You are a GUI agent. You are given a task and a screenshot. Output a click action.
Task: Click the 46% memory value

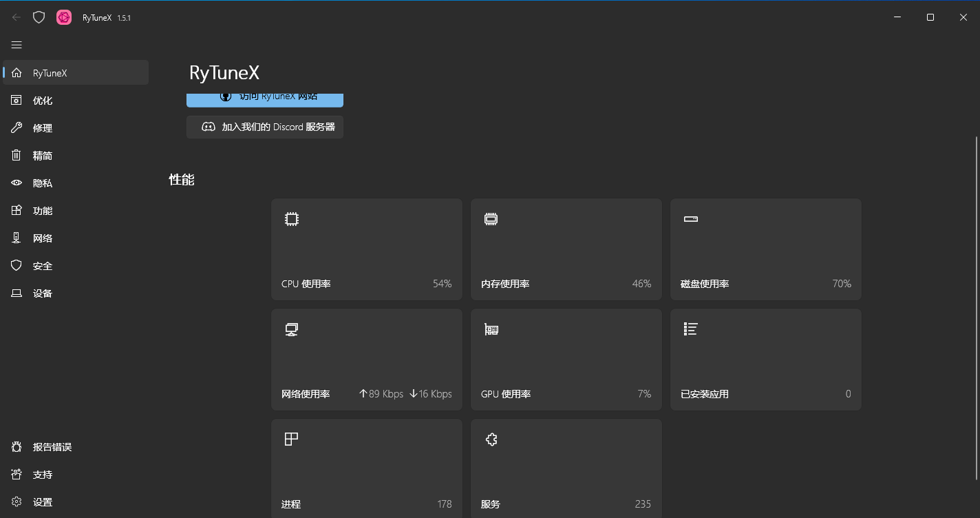[x=642, y=284]
